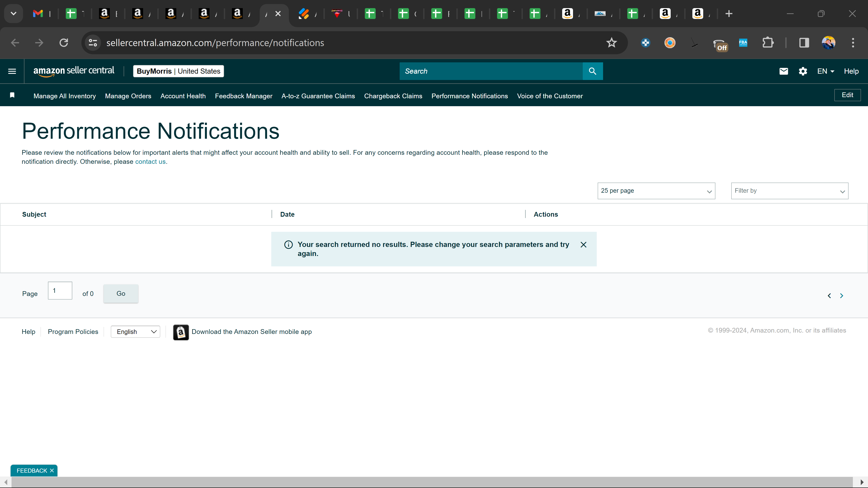The height and width of the screenshot is (488, 868).
Task: Open the English footer language selector
Action: 135,332
